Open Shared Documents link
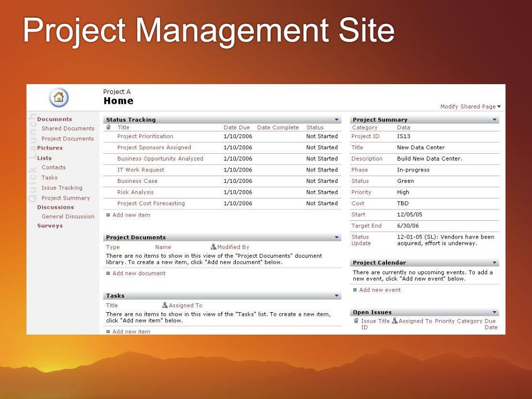Image resolution: width=532 pixels, height=399 pixels. click(x=68, y=128)
